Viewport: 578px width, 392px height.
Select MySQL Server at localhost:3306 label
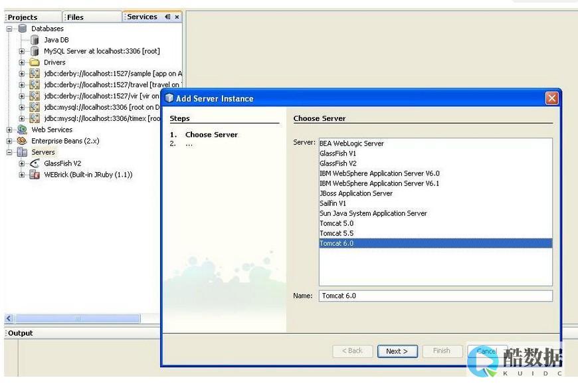tap(102, 51)
